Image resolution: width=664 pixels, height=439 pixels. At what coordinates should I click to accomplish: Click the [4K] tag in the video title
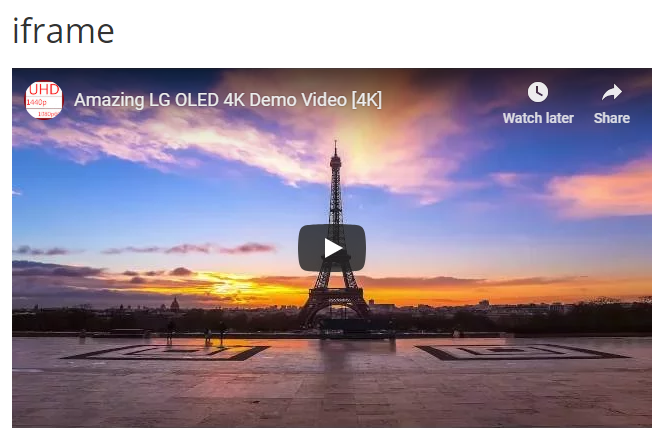[366, 100]
